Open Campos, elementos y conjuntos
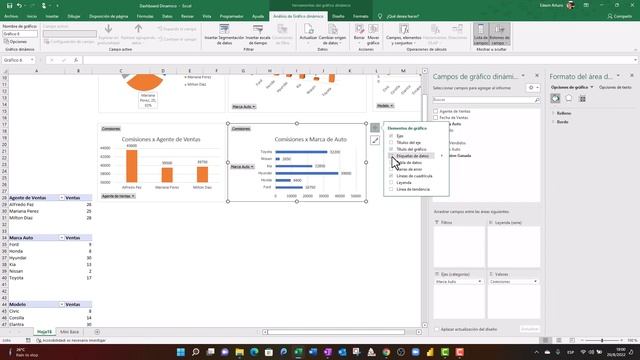Screen dimensions: 640x360 (x=403, y=35)
